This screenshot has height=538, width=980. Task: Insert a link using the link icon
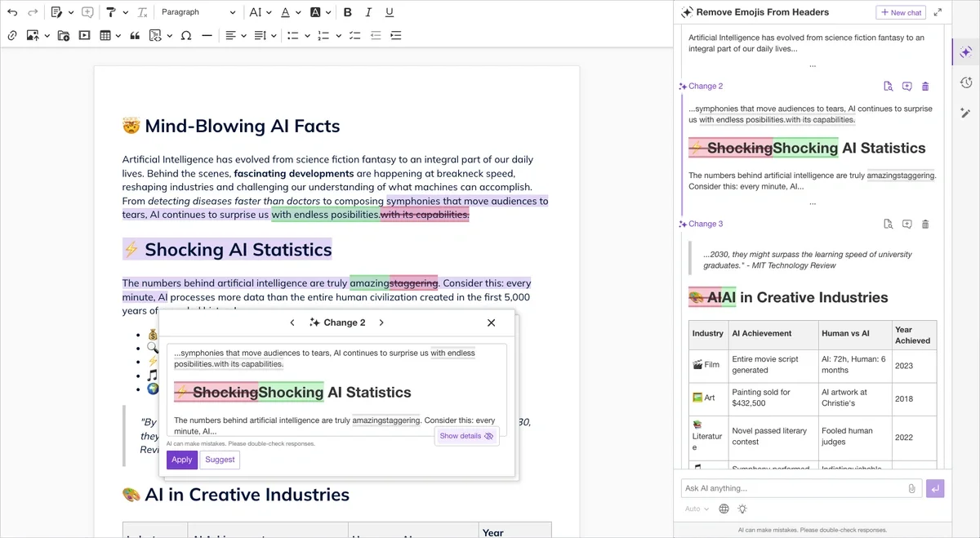[12, 36]
